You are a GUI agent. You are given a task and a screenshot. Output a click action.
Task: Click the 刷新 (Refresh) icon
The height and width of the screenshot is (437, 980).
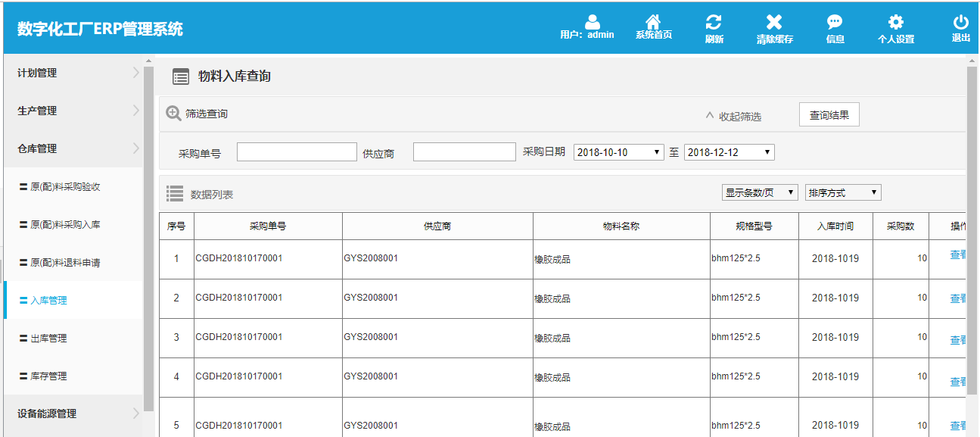point(714,22)
